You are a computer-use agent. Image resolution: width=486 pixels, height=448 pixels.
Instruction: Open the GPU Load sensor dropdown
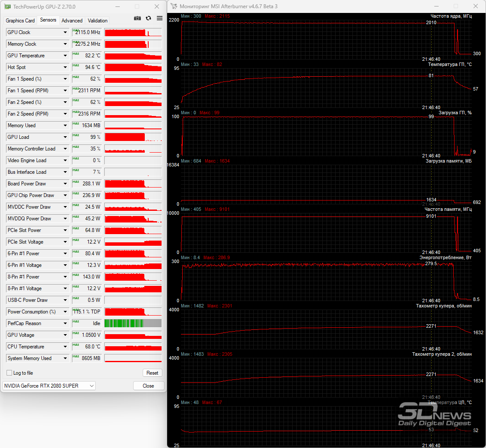pyautogui.click(x=65, y=137)
